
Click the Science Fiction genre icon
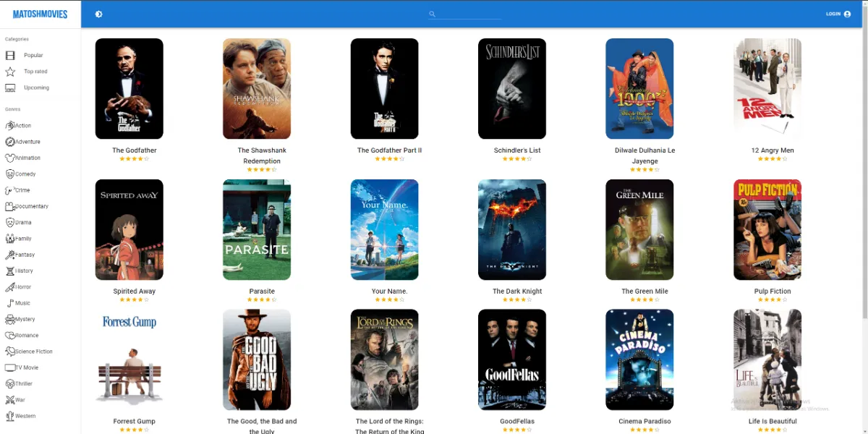coord(10,352)
